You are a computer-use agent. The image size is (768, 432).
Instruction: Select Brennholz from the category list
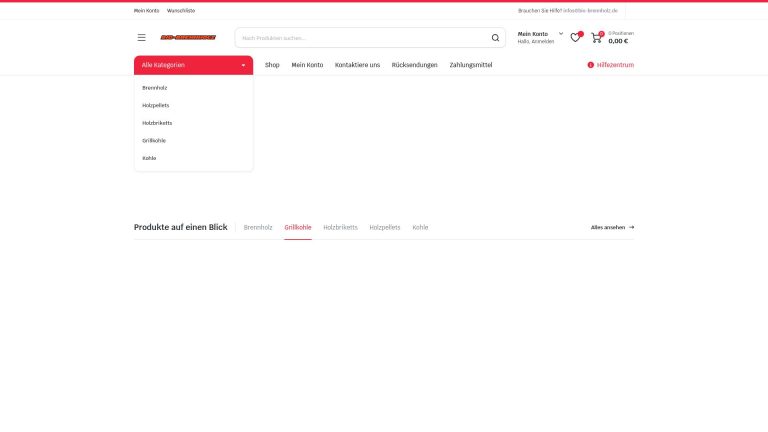coord(155,88)
